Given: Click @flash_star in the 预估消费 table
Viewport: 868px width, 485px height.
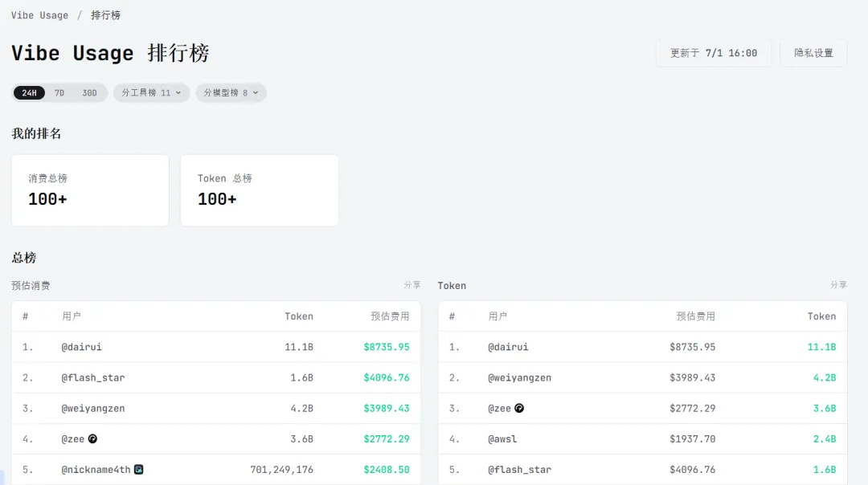Looking at the screenshot, I should [93, 377].
